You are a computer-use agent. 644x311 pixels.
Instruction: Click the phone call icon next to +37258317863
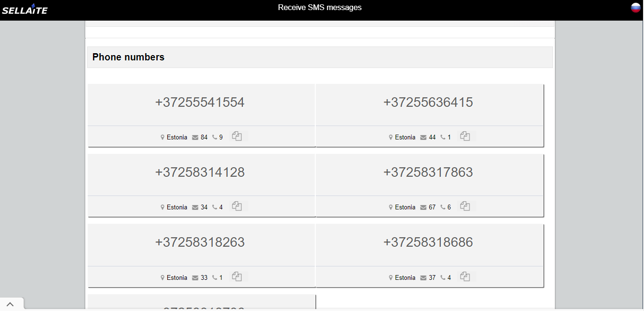[x=442, y=207]
